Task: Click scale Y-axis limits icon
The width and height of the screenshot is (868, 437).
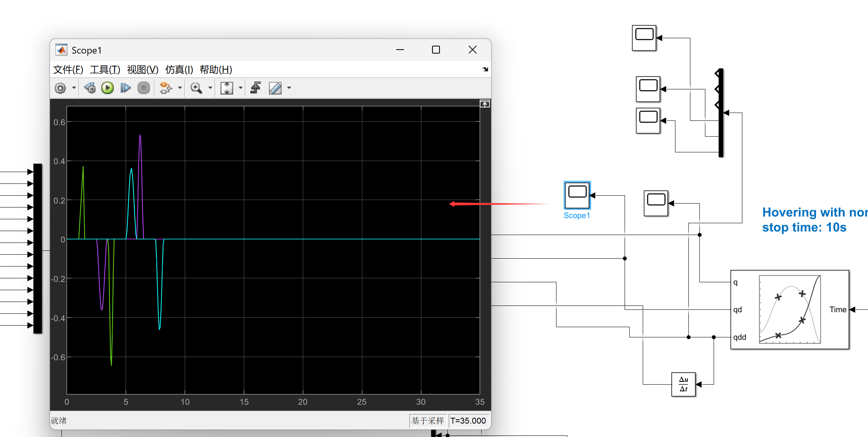Action: 226,88
